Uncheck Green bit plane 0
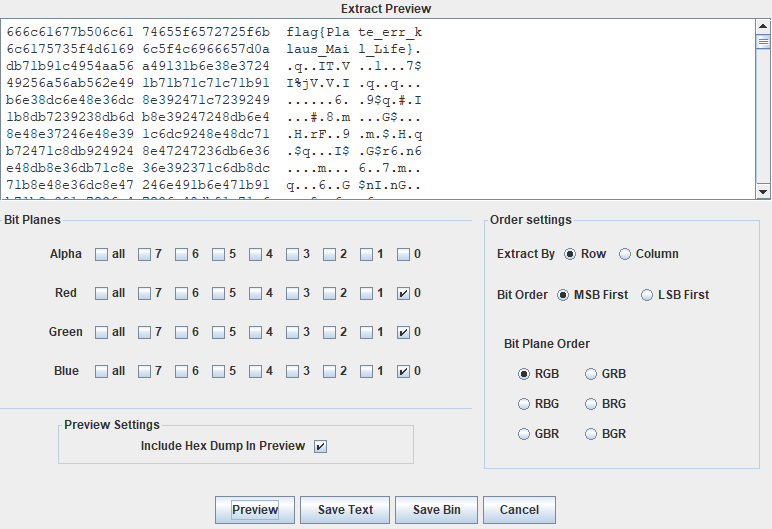Image resolution: width=772 pixels, height=529 pixels. click(403, 332)
